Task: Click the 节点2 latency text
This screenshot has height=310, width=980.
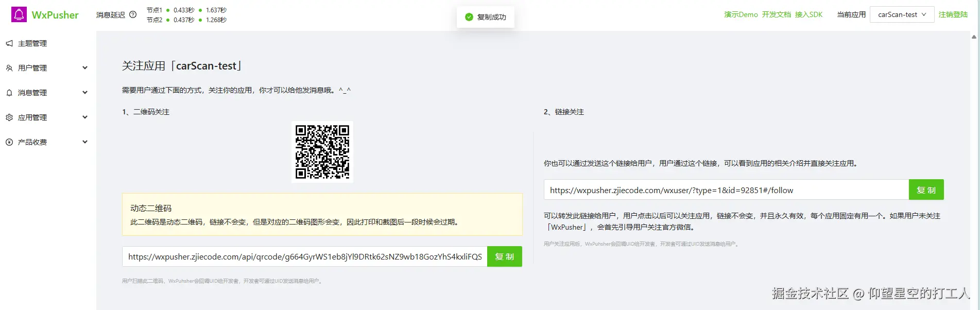Action: 186,20
